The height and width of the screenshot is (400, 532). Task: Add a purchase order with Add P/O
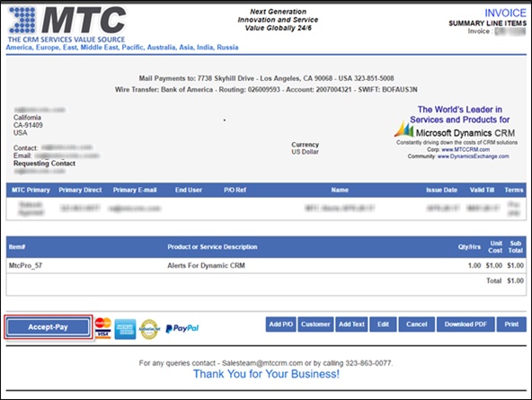point(281,324)
